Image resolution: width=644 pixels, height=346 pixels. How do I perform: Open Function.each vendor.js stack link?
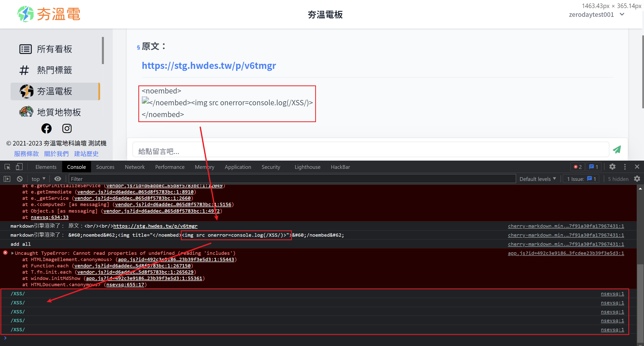point(133,266)
